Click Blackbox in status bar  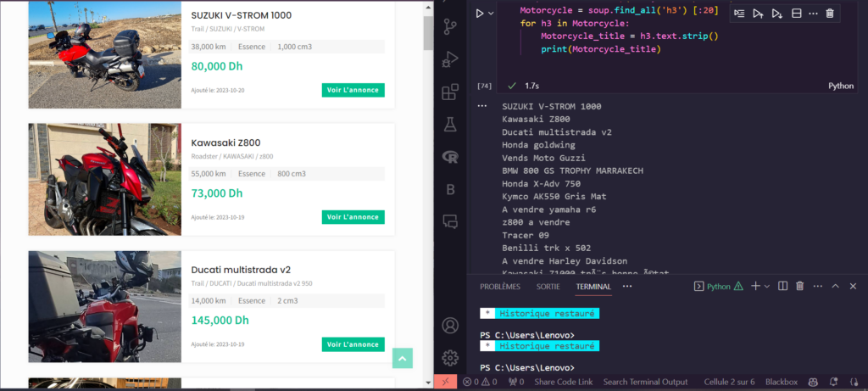click(x=781, y=382)
